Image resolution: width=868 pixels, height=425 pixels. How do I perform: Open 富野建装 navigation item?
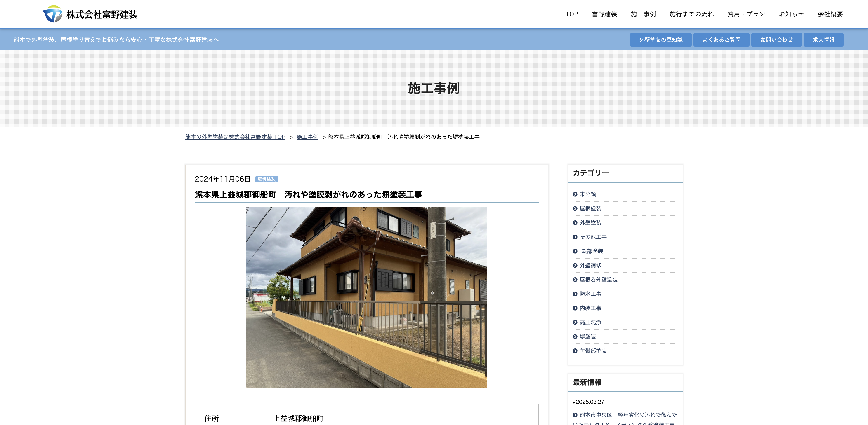(x=604, y=14)
